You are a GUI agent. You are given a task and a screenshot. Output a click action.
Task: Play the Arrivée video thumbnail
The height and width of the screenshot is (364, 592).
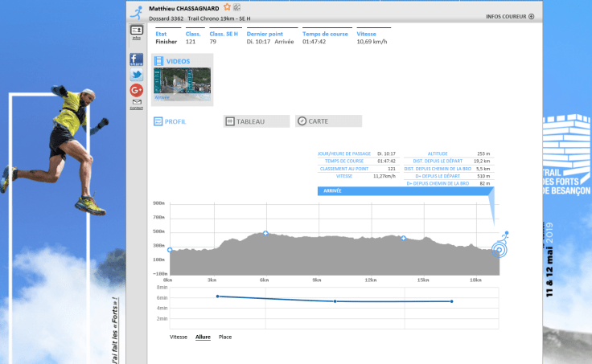click(182, 83)
